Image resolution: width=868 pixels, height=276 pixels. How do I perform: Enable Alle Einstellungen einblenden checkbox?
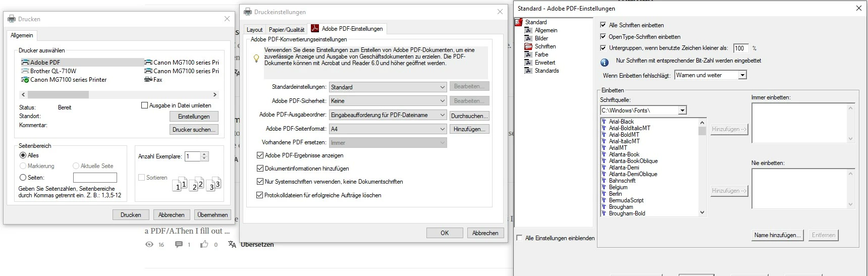pos(520,238)
